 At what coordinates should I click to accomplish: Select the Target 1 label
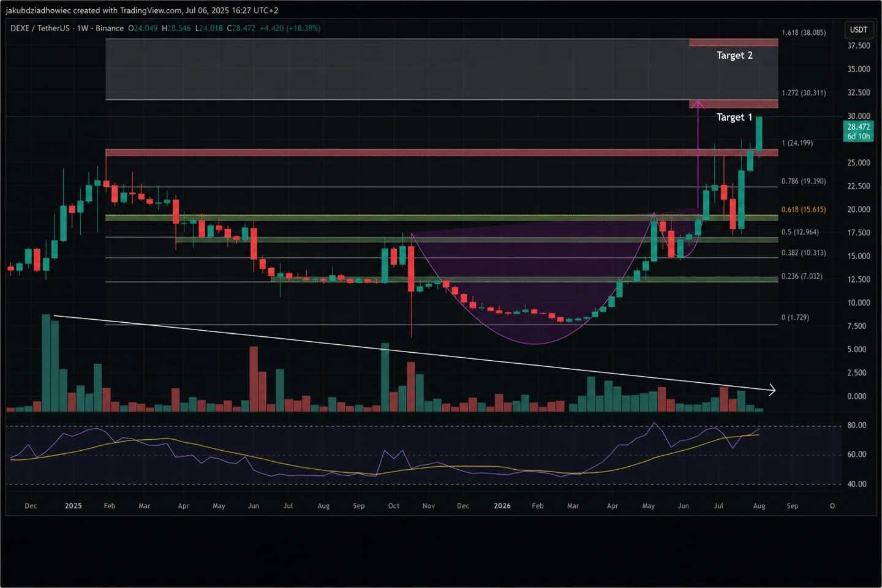coord(734,117)
